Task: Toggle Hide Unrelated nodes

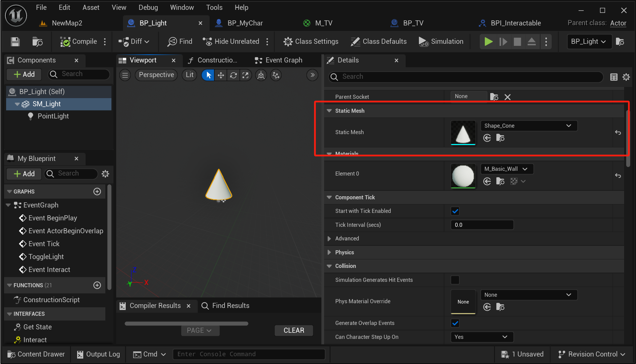Action: [x=231, y=41]
